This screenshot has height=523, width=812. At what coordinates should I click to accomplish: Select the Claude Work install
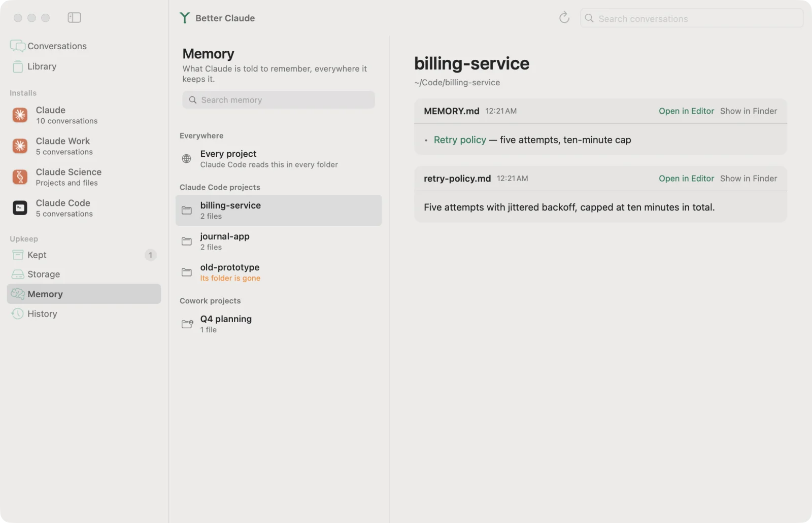(x=84, y=146)
